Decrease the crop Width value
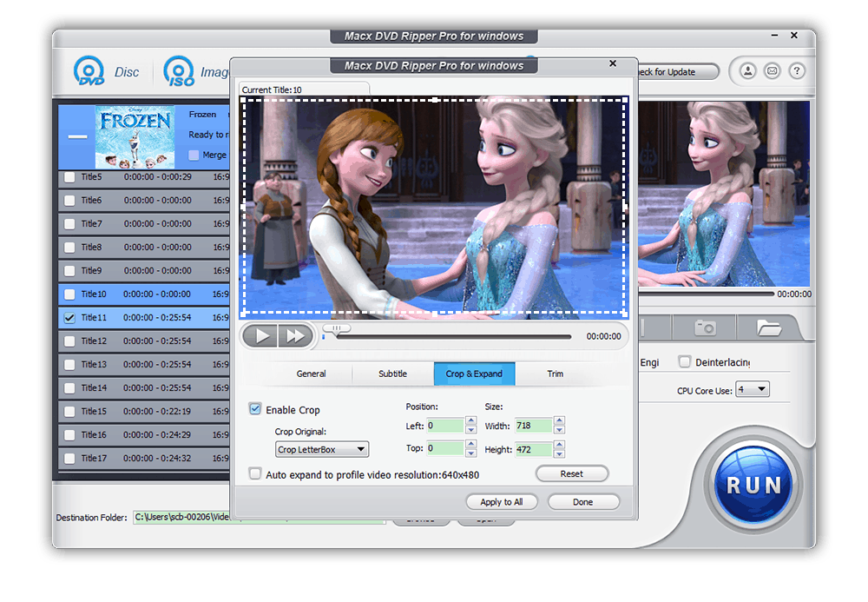 pos(559,430)
